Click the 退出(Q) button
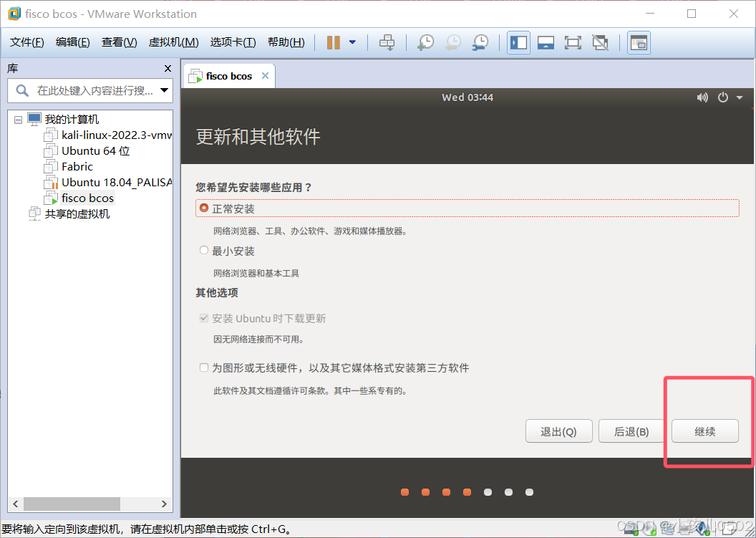 (559, 431)
